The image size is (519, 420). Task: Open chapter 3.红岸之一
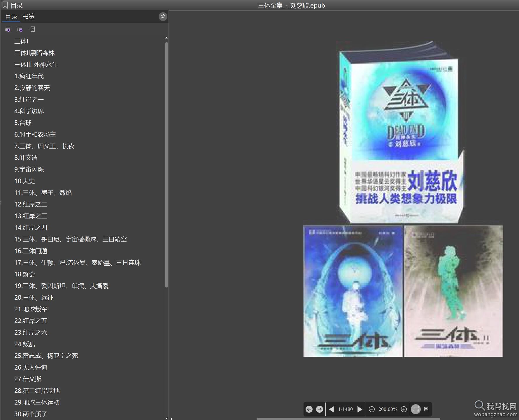pos(29,100)
